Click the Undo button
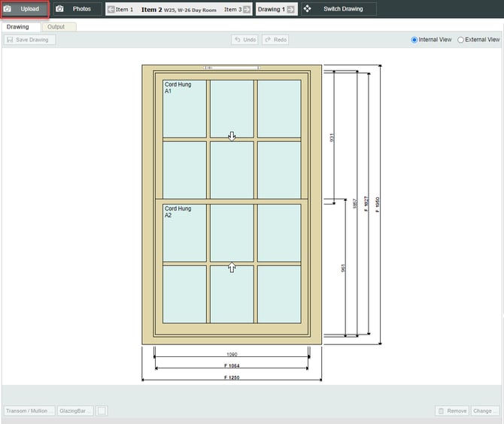This screenshot has width=504, height=424. [245, 40]
